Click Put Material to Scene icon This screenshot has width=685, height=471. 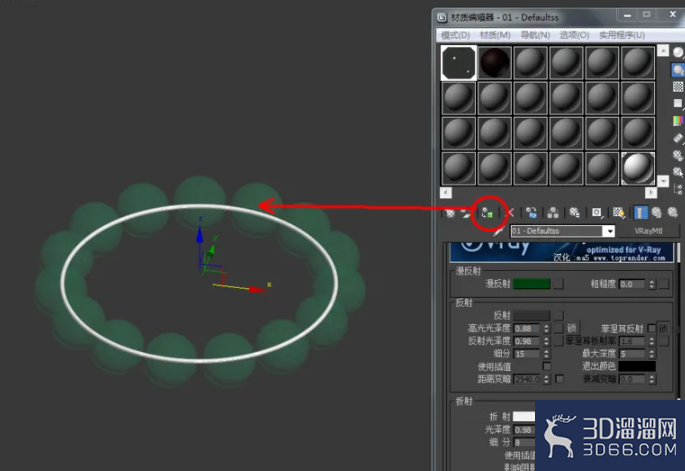[x=467, y=213]
